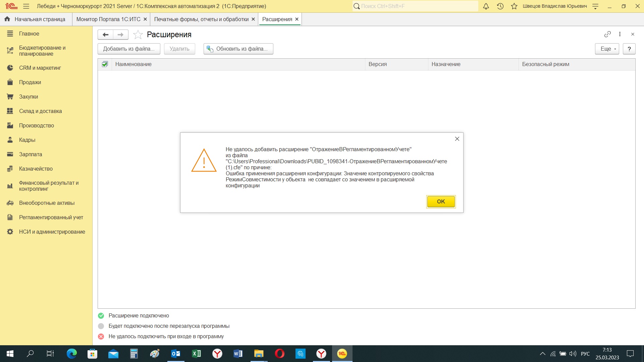Open Продажи section
644x362 pixels.
[x=46, y=82]
